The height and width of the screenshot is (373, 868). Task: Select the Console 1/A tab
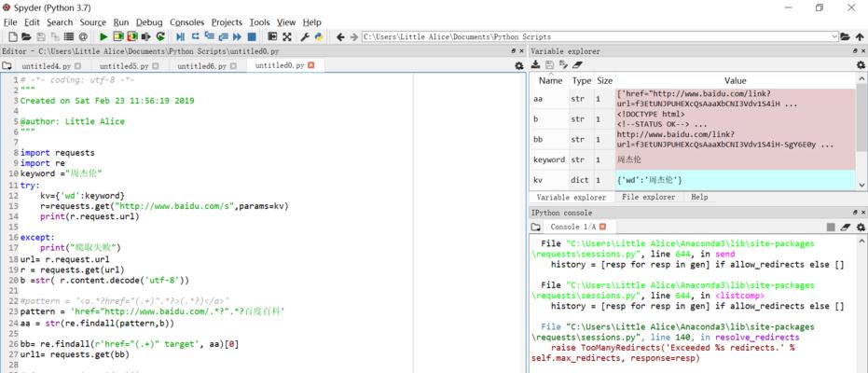tap(573, 227)
